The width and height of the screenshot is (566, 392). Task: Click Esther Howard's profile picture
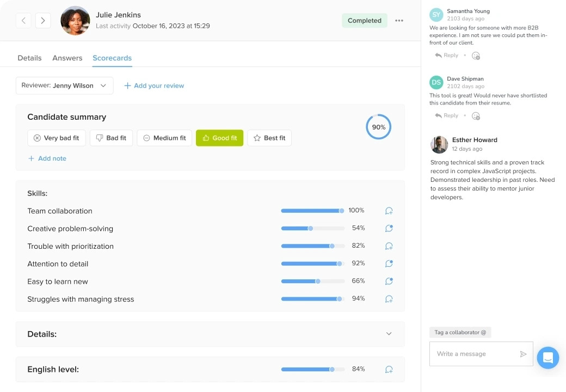point(439,145)
